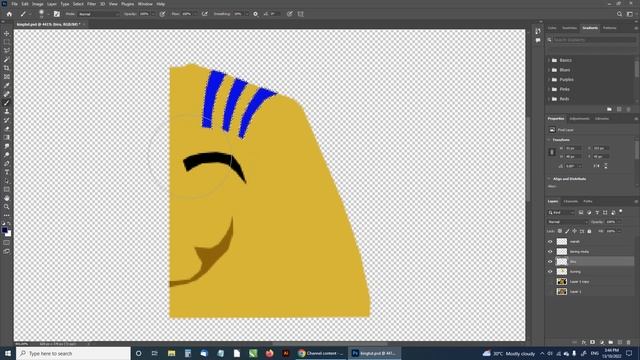Select the Brush tool in toolbar
Screen dimensions: 640x360
click(7, 102)
